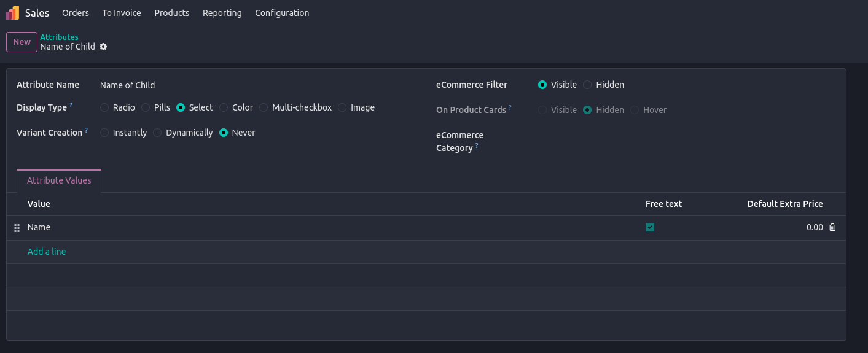Click the eCommerce Category help question mark
The image size is (868, 353).
tap(477, 146)
